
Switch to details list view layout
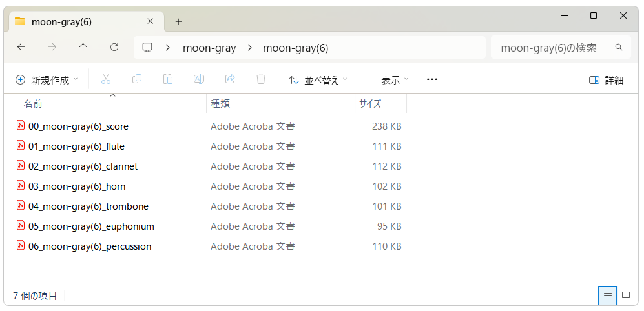coord(607,296)
